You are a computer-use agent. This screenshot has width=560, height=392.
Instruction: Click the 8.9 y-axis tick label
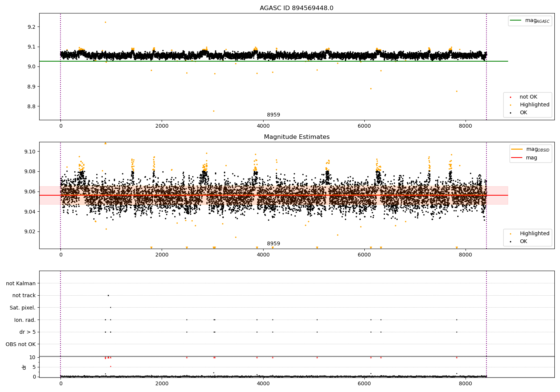point(31,87)
